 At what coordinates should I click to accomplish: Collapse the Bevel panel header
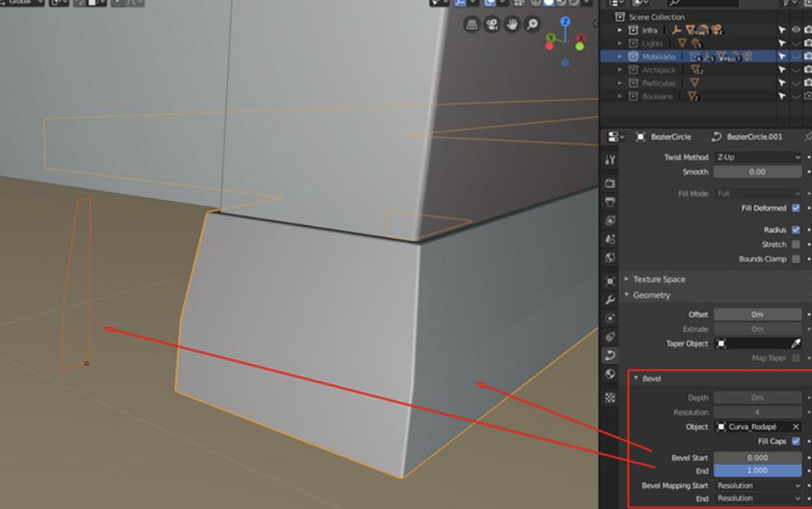pyautogui.click(x=651, y=379)
